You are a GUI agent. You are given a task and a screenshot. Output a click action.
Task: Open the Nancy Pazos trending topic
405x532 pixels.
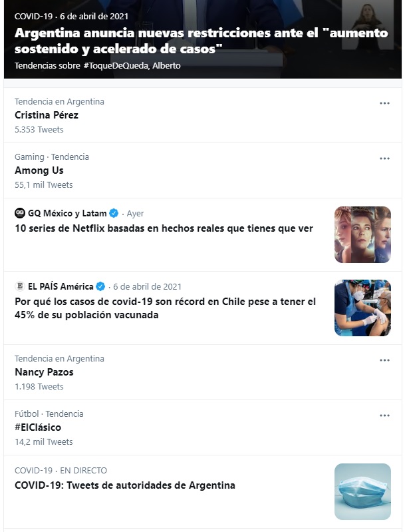click(x=44, y=372)
